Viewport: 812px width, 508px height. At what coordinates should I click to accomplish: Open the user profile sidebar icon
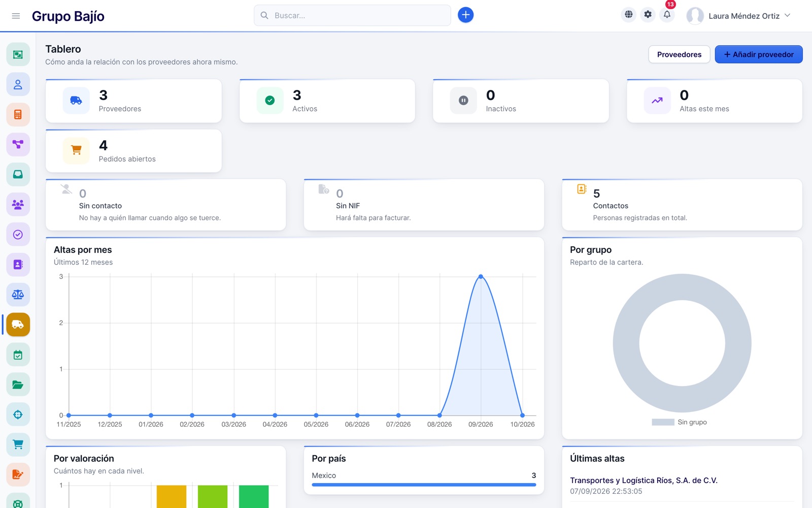[x=18, y=84]
